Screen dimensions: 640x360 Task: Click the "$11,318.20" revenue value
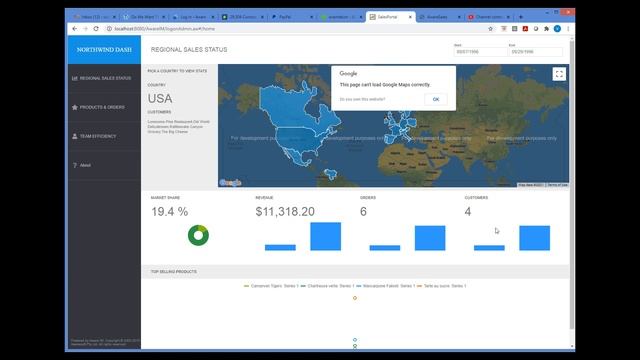click(x=285, y=211)
